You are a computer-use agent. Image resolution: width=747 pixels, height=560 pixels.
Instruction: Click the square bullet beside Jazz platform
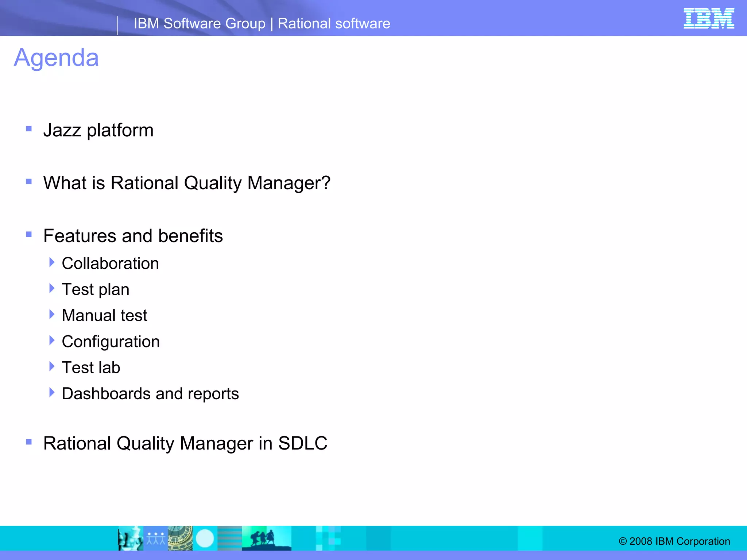tap(29, 129)
